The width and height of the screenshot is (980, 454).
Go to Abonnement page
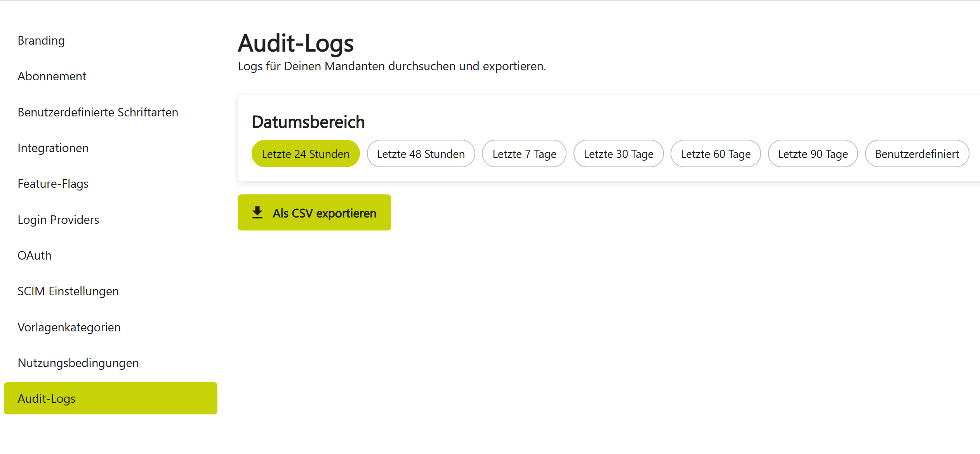click(x=52, y=76)
